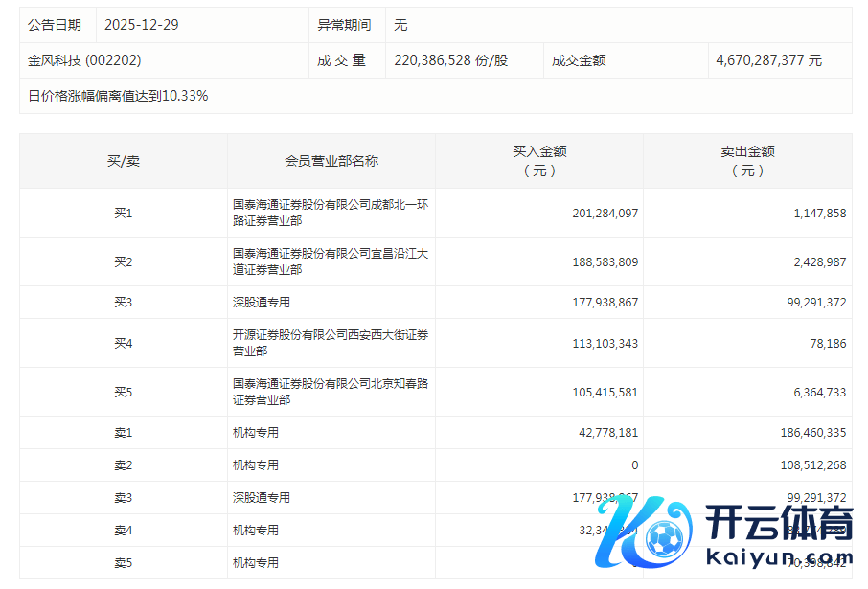Sort by the 买入金额 column header
868x589 pixels.
[x=539, y=161]
